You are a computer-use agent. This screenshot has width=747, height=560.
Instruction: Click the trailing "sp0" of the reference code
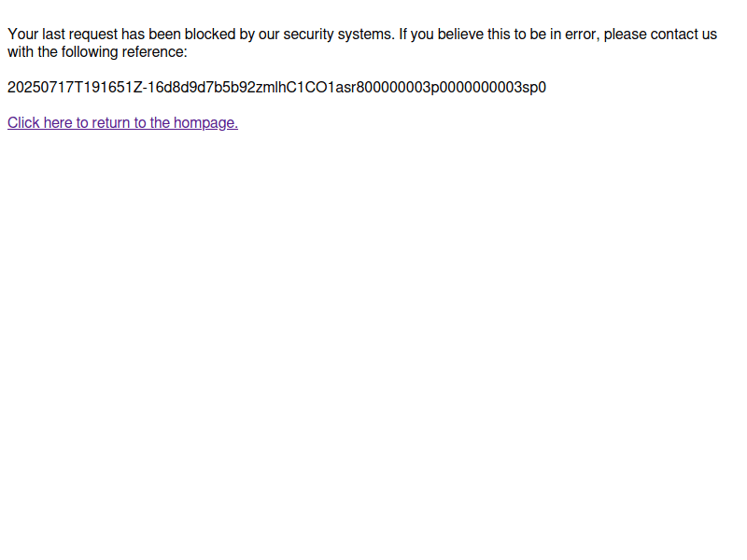tap(534, 88)
